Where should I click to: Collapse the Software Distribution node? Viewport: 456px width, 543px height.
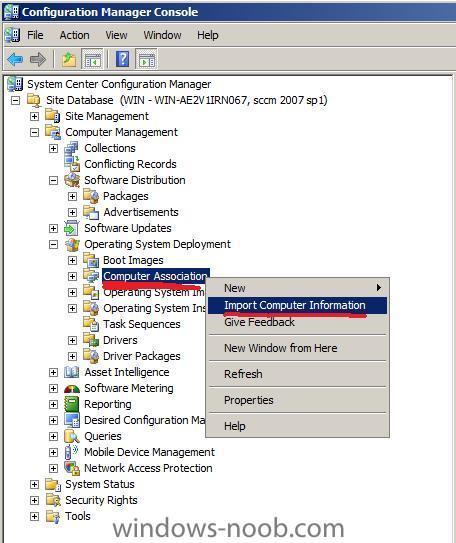tap(53, 180)
